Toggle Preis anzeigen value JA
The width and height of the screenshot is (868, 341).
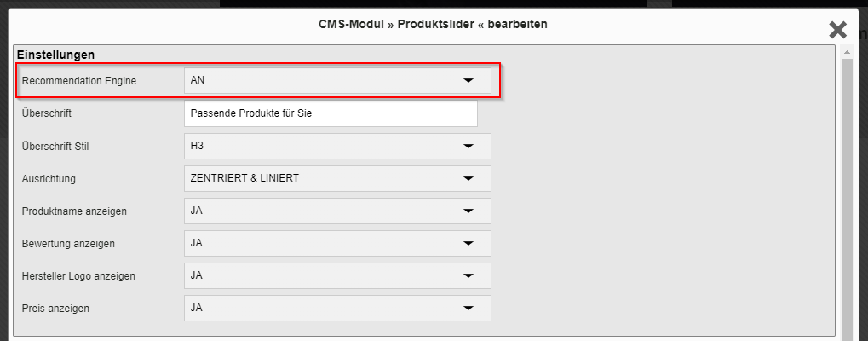click(337, 308)
